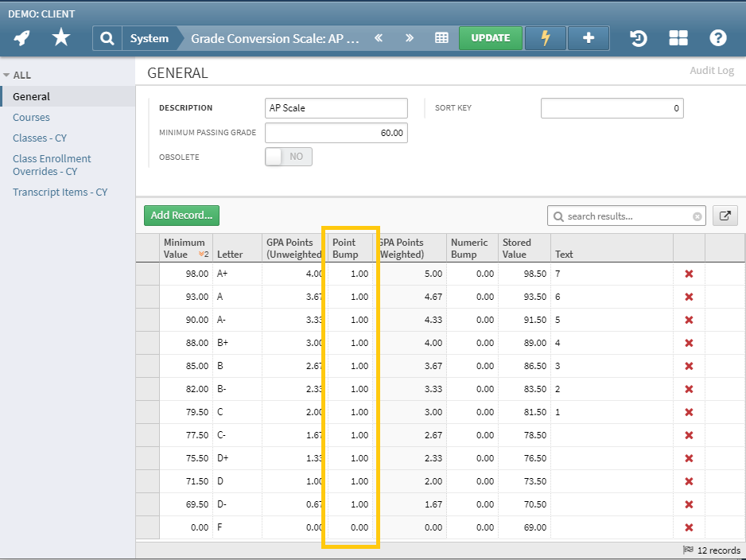Click the plus icon to add new

(589, 38)
